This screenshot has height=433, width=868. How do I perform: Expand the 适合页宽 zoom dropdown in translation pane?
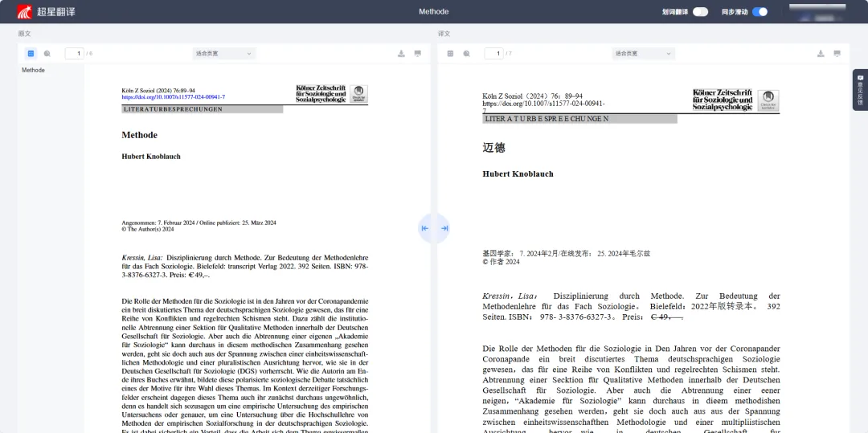point(644,54)
